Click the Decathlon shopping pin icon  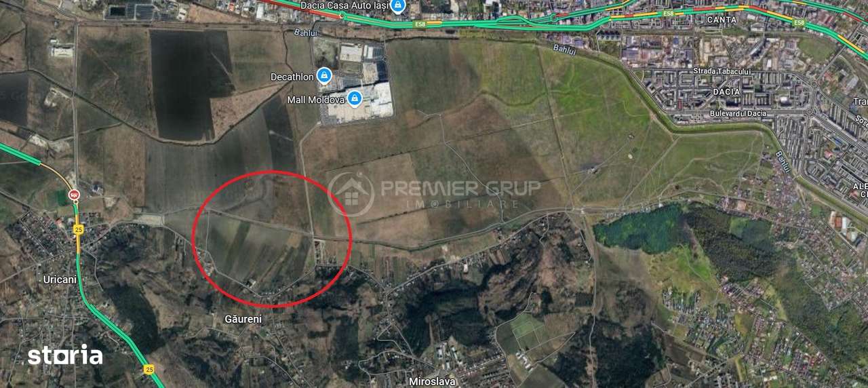[x=324, y=76]
